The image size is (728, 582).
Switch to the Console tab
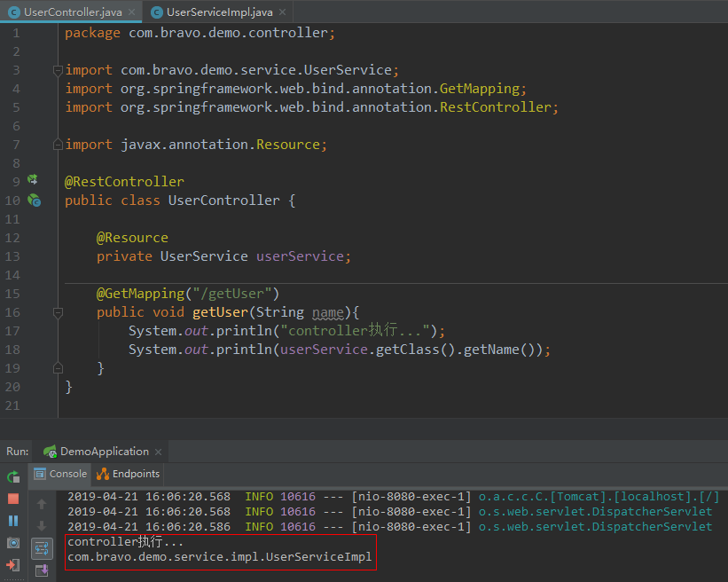[x=60, y=474]
